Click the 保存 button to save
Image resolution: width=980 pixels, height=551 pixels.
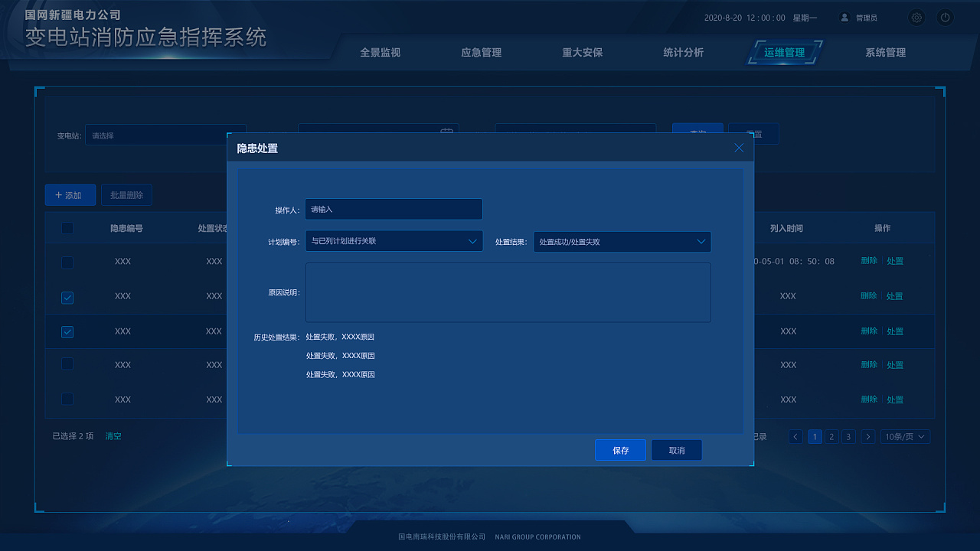click(620, 450)
